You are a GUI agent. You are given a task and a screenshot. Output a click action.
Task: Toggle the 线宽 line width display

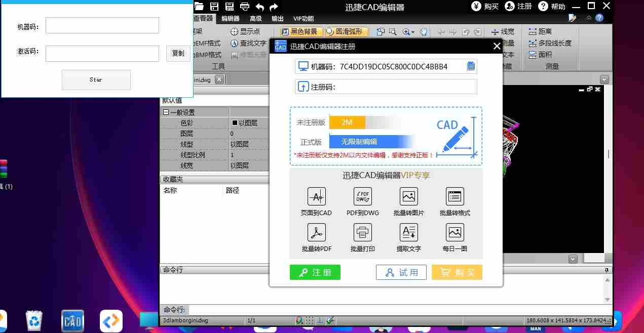(503, 31)
